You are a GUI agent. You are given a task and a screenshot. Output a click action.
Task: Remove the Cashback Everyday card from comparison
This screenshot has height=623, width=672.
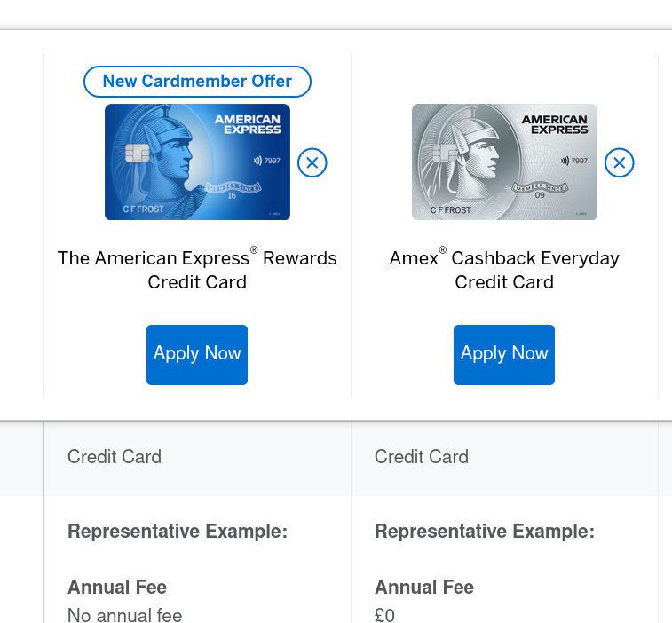tap(619, 162)
